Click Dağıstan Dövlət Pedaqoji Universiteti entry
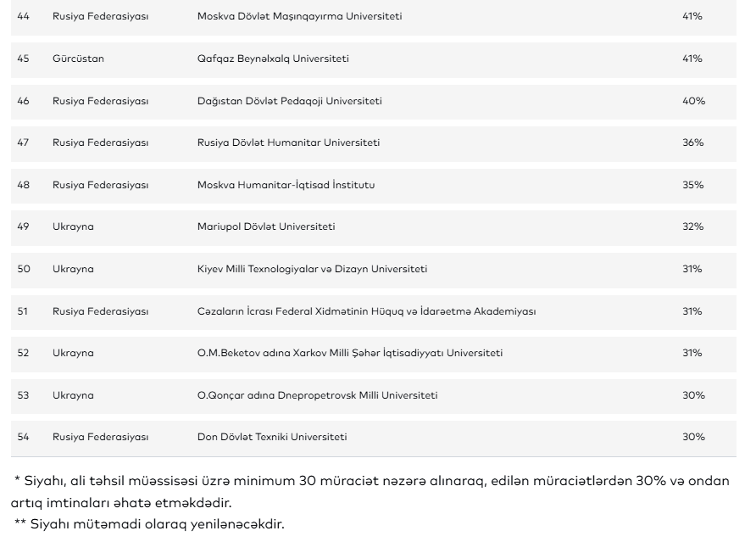 pos(289,101)
